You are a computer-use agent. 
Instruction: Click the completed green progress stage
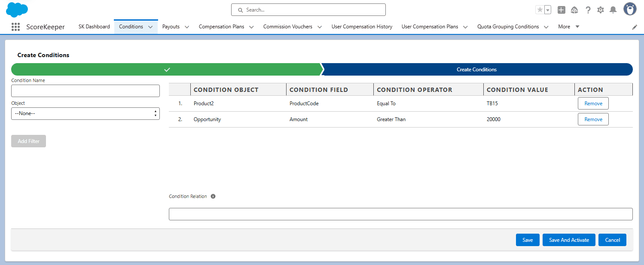167,69
